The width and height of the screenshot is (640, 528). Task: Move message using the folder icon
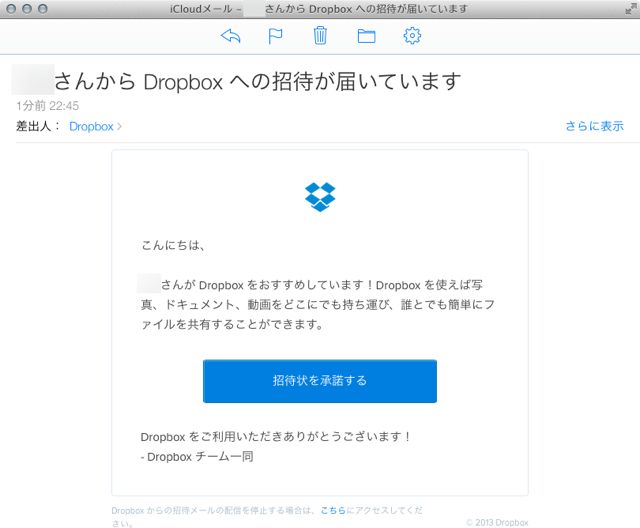[x=367, y=36]
